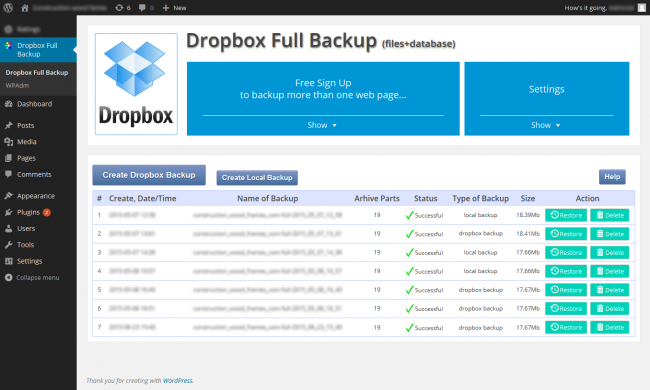The width and height of the screenshot is (650, 390).
Task: Click Create Local Backup button
Action: (x=257, y=177)
